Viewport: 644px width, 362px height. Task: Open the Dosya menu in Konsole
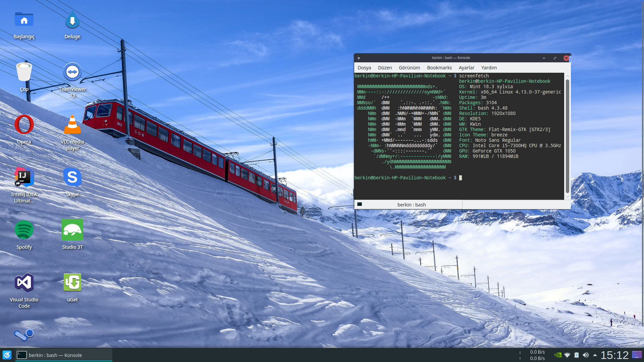point(364,68)
